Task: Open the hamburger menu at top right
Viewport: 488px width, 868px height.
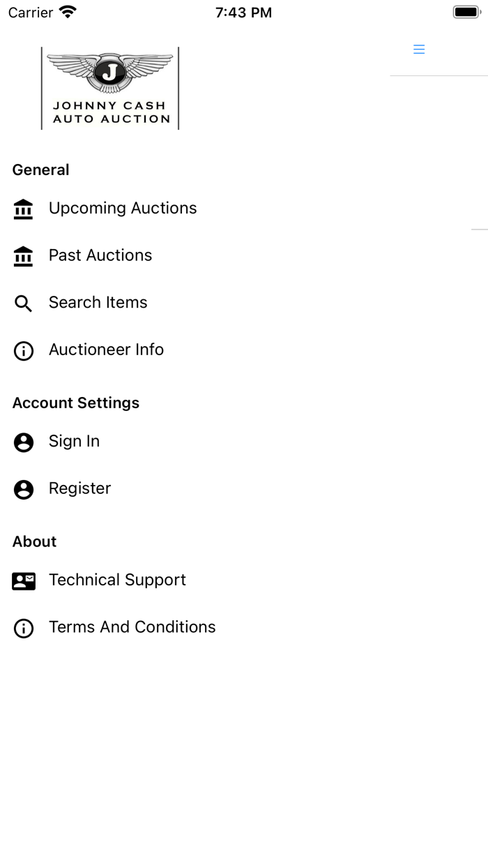Action: click(419, 49)
